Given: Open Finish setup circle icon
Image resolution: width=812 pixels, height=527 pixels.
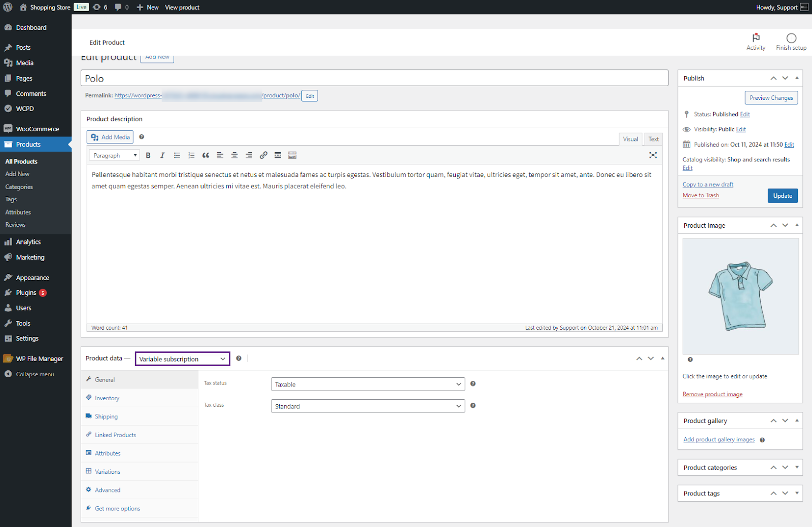Looking at the screenshot, I should tap(791, 38).
